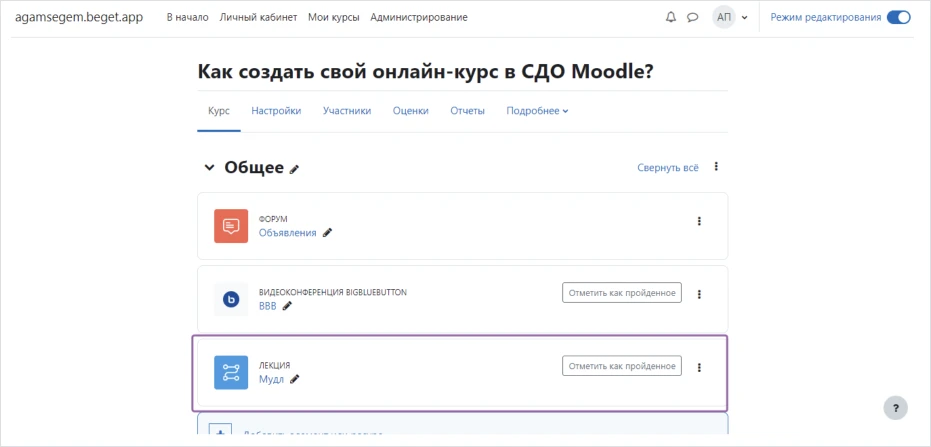Screen dimensions: 931x447
Task: Click the ФОРУМ activity type label
Action: click(273, 220)
